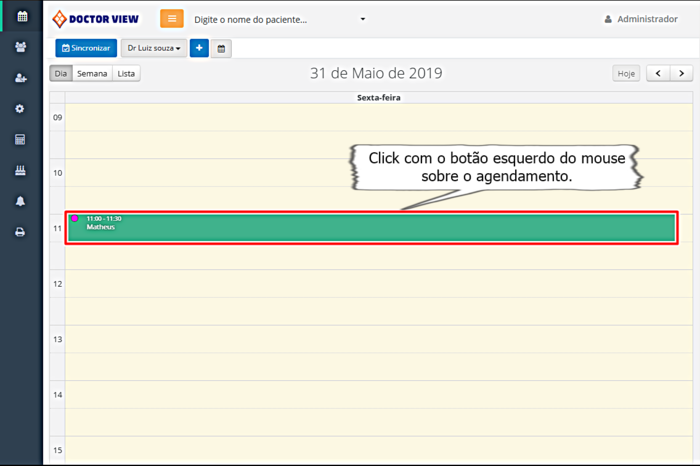This screenshot has width=700, height=466.
Task: Open the patient name search dropdown arrow
Action: coord(362,19)
